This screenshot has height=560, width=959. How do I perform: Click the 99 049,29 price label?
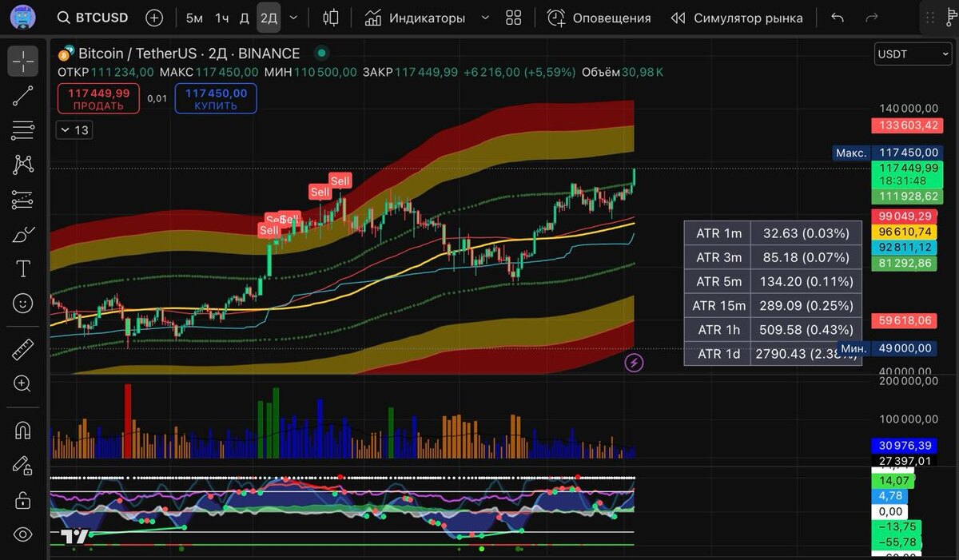pyautogui.click(x=905, y=216)
